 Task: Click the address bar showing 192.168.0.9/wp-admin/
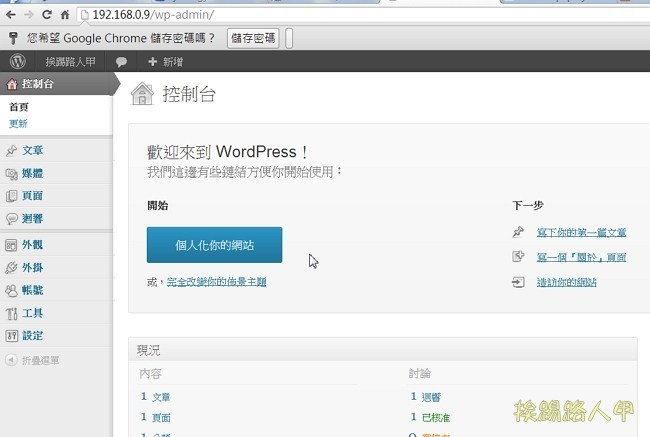click(x=365, y=15)
